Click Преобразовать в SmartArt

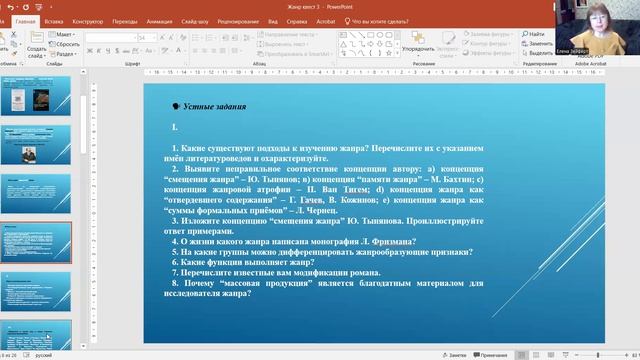[x=294, y=53]
